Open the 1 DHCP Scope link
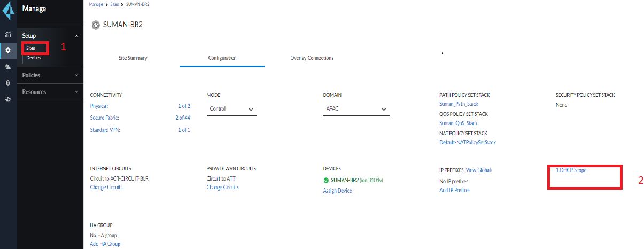Screen dimensions: 644x249 pyautogui.click(x=571, y=170)
